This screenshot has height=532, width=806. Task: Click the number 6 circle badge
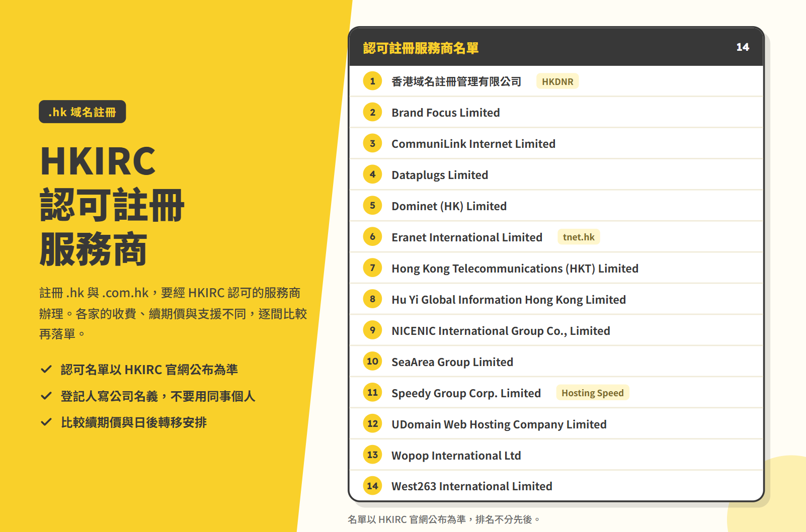tap(372, 237)
